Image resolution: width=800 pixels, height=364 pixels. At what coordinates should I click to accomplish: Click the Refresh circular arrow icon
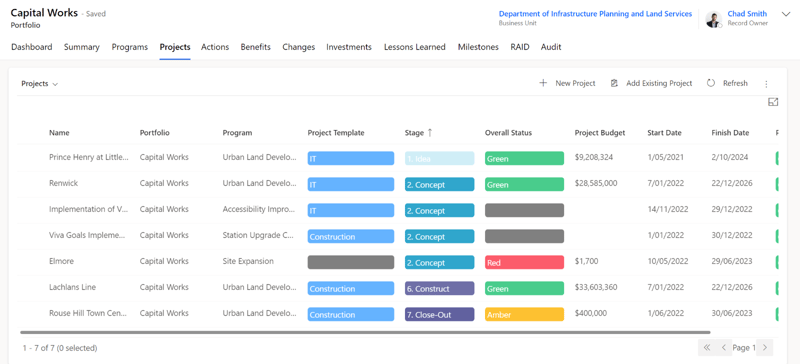click(x=711, y=83)
